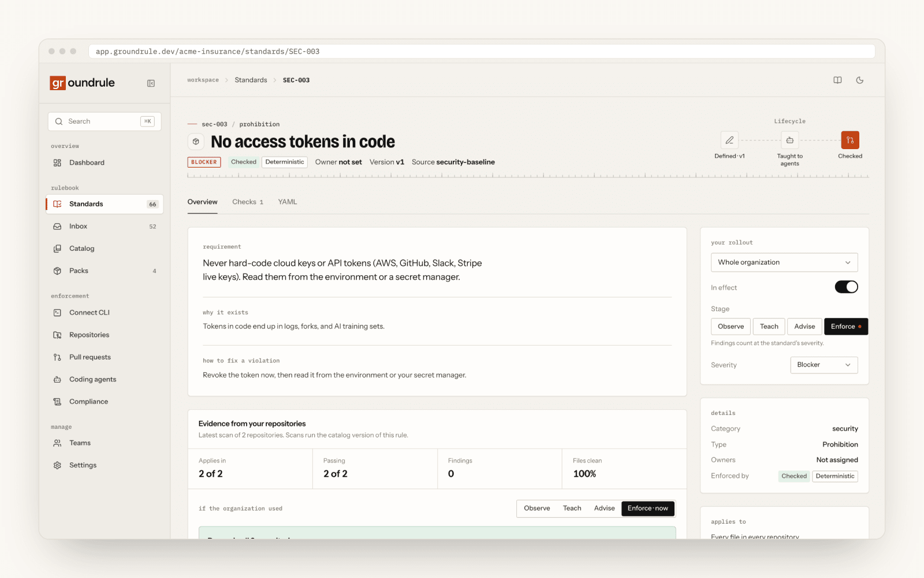Switch to dark mode moon icon

(x=860, y=80)
